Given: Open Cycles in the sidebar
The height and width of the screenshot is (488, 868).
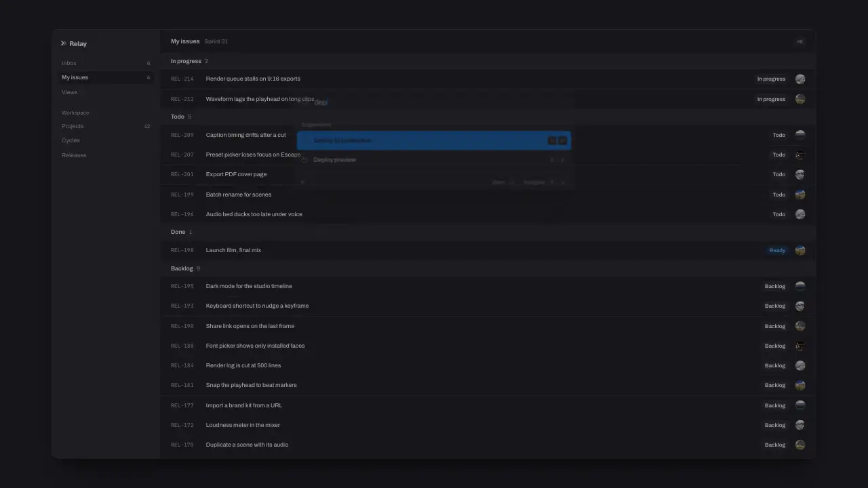Looking at the screenshot, I should [x=106, y=140].
